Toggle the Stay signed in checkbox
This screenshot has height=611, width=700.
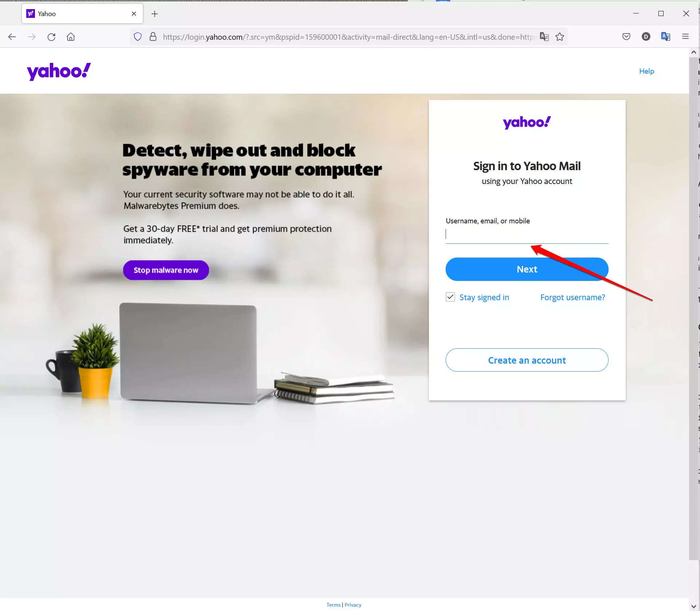click(x=451, y=297)
